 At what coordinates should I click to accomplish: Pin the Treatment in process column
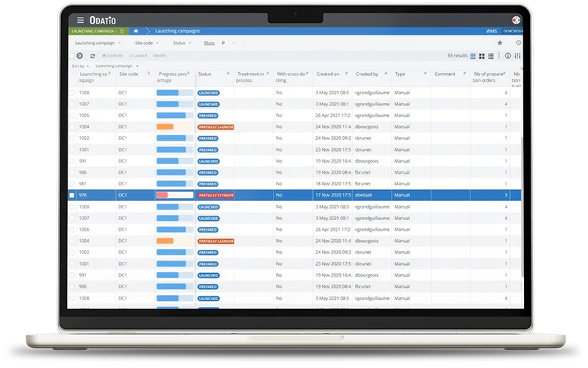click(268, 74)
